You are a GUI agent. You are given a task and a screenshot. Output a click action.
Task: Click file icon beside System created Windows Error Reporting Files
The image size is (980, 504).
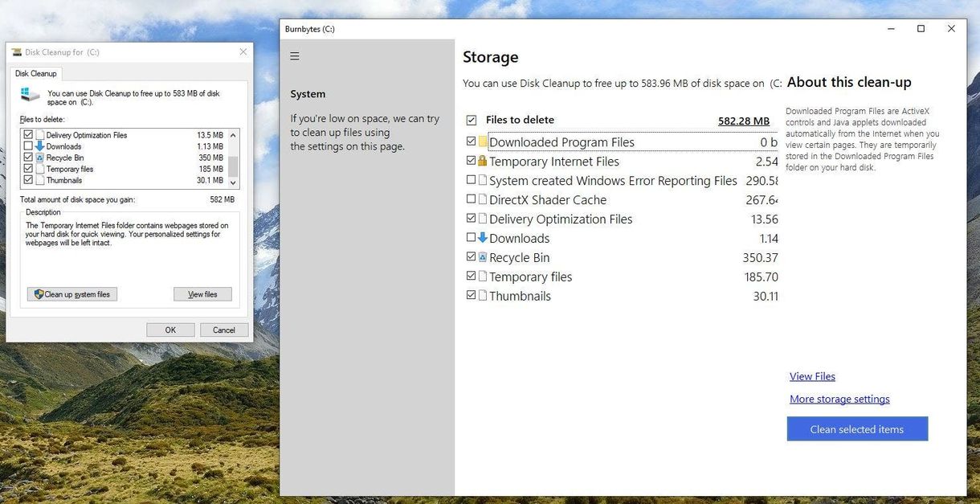click(483, 180)
